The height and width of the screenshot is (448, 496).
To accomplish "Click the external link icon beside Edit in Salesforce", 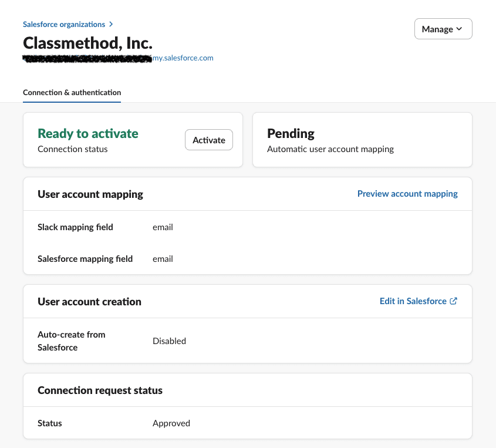I will coord(454,301).
